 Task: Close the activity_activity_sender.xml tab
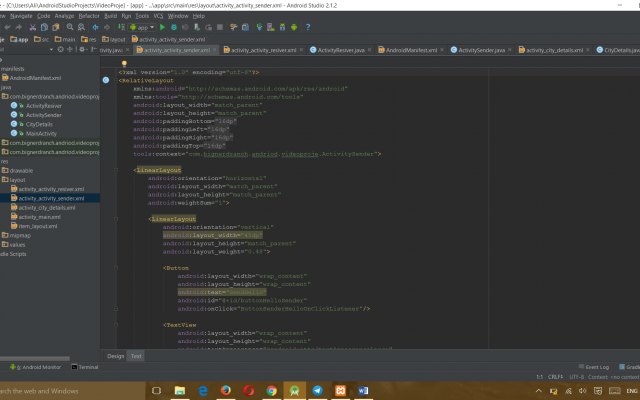(215, 50)
